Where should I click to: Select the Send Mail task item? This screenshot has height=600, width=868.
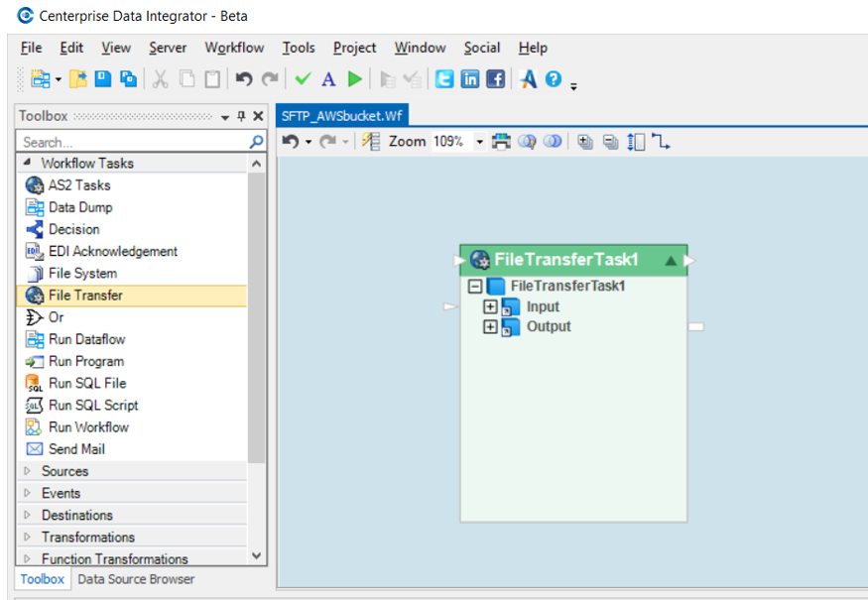tap(76, 448)
